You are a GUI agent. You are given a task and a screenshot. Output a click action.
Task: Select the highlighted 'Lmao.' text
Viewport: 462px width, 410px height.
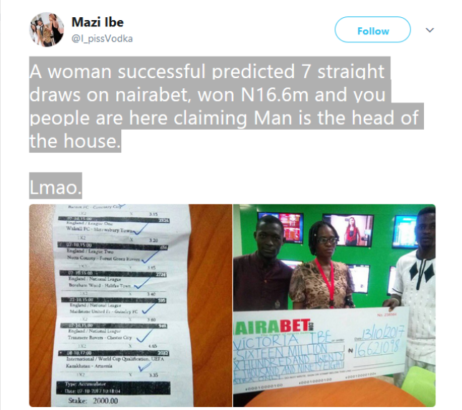pyautogui.click(x=55, y=188)
